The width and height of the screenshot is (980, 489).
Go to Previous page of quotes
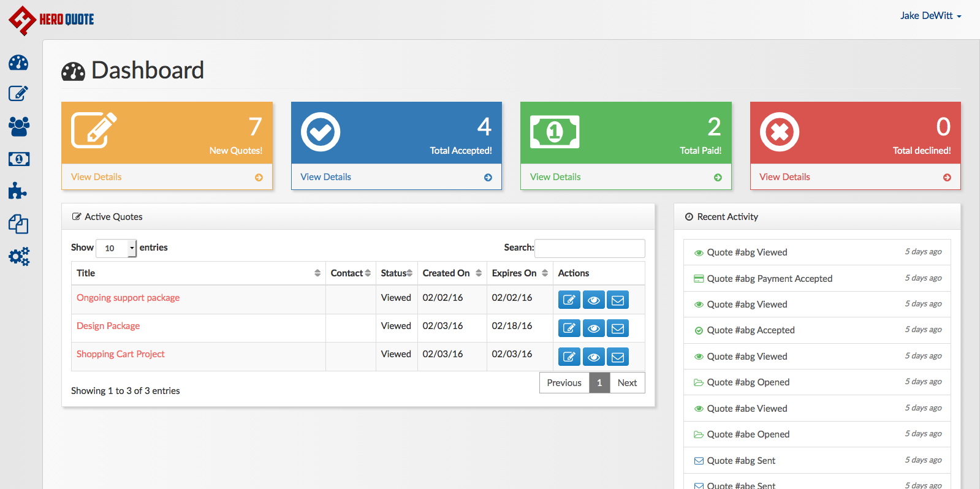click(x=564, y=383)
